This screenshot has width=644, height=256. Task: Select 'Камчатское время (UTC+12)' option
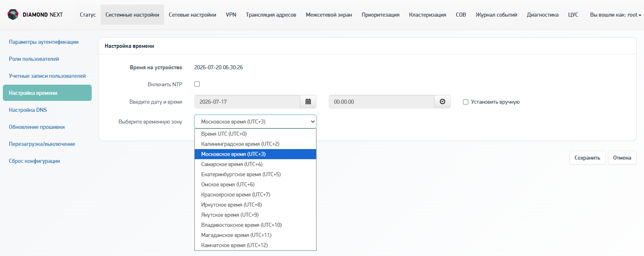coord(255,245)
